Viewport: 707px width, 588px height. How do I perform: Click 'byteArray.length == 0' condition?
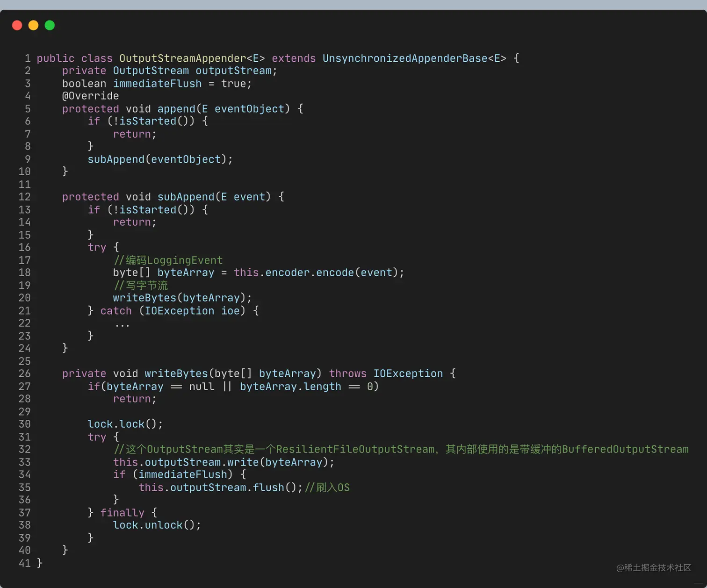306,387
